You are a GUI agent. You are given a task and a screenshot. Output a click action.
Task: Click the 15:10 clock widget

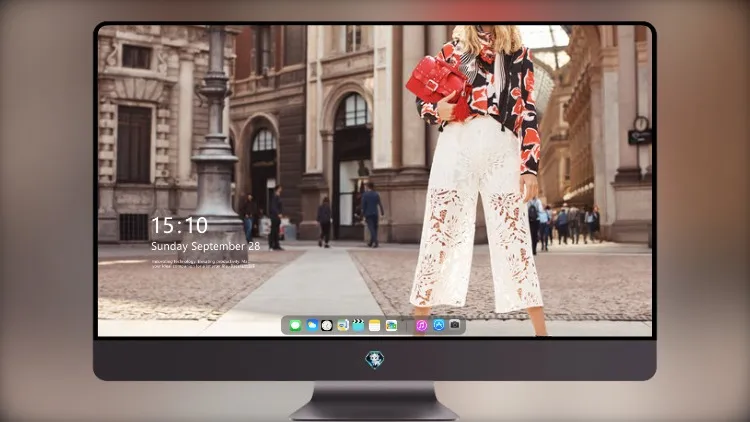click(x=179, y=225)
